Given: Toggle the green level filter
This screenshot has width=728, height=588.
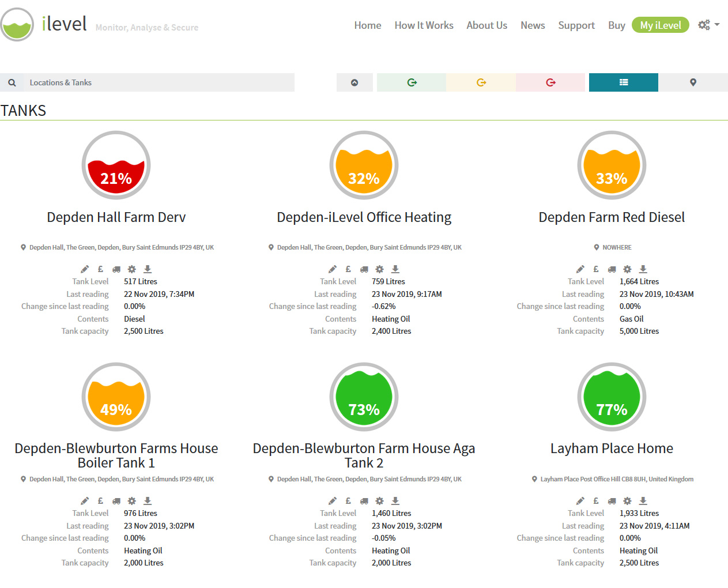Looking at the screenshot, I should click(x=412, y=82).
